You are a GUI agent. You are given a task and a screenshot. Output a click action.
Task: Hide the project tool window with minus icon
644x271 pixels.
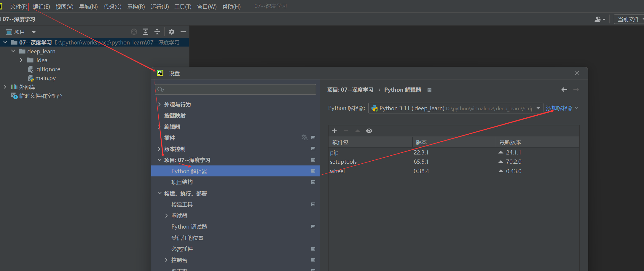click(183, 32)
